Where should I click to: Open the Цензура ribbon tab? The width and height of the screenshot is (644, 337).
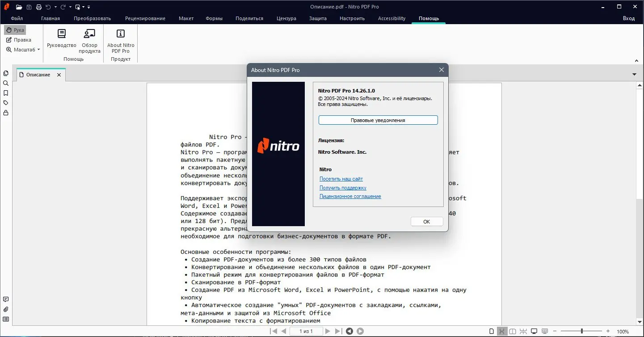click(x=286, y=18)
